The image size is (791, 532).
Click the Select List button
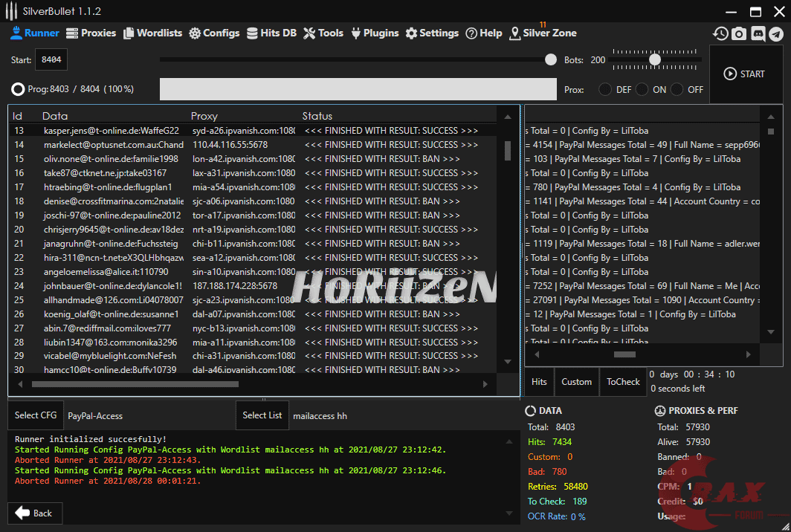pyautogui.click(x=262, y=415)
